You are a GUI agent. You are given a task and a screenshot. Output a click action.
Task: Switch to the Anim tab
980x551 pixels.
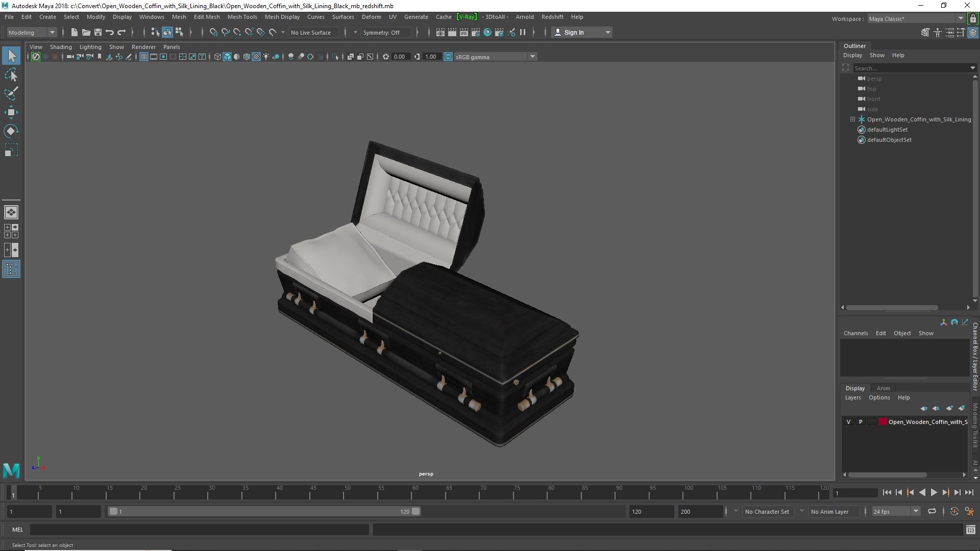883,388
